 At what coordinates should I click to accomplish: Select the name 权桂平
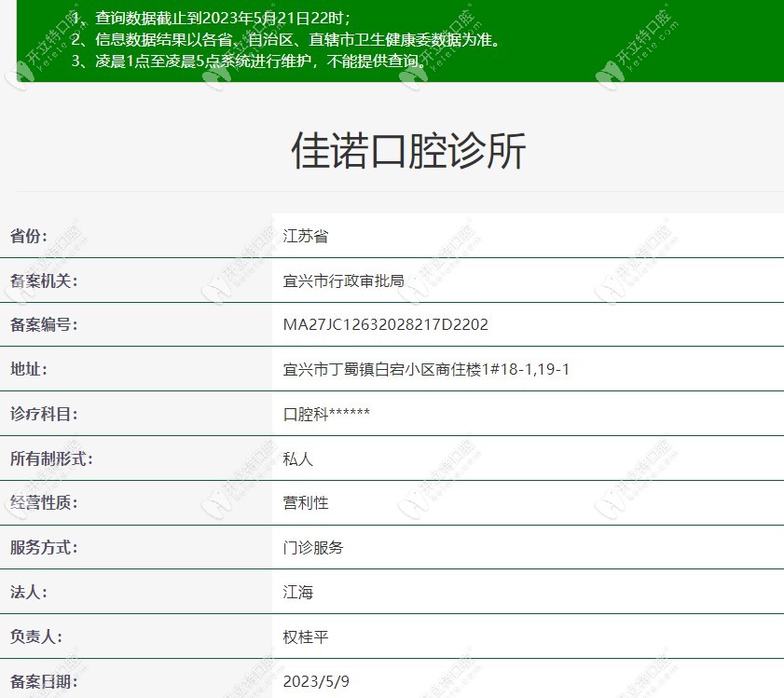[306, 636]
